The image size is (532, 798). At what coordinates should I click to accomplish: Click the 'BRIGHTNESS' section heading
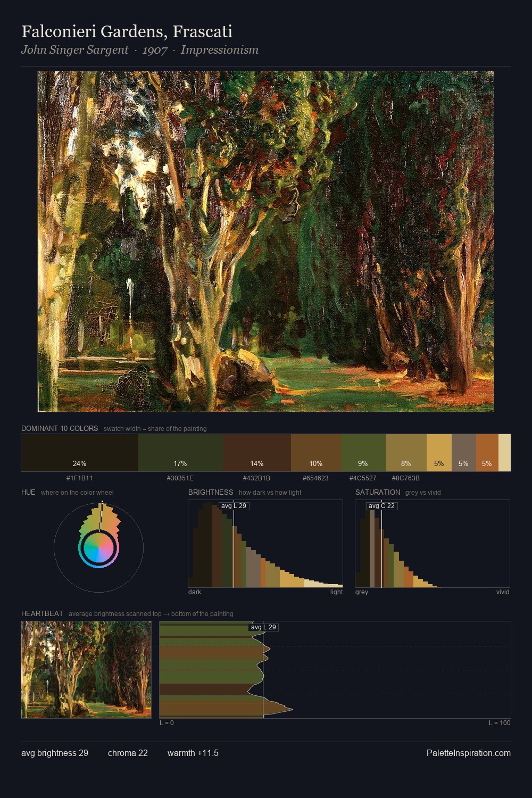pos(211,492)
